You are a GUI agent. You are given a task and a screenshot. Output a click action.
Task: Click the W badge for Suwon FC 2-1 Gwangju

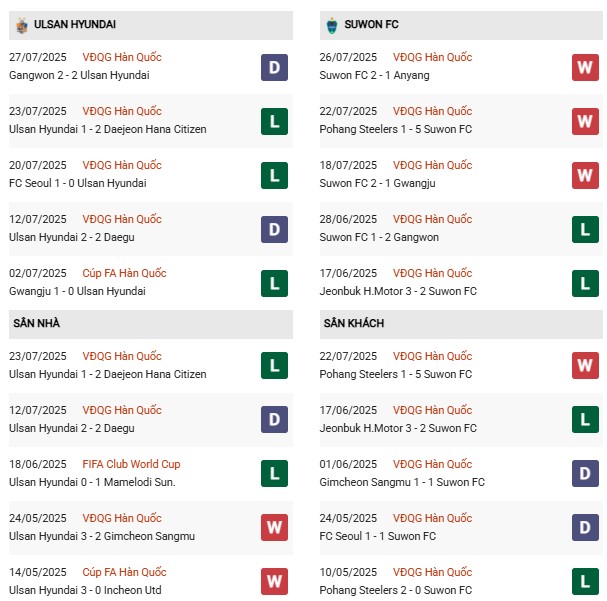pyautogui.click(x=585, y=175)
